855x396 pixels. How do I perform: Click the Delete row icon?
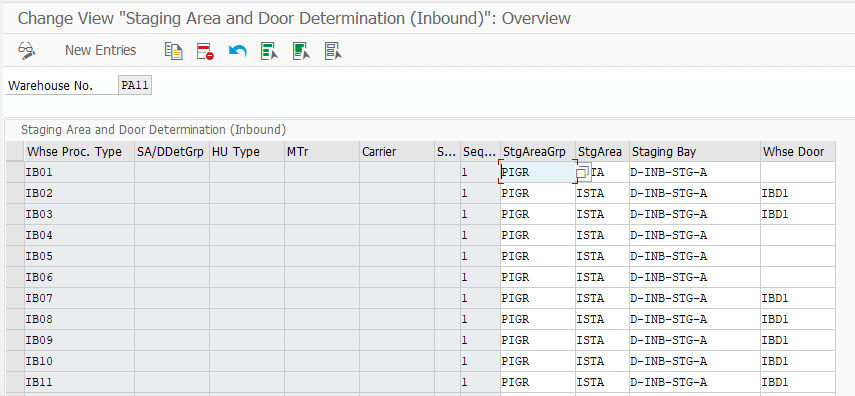coord(205,51)
